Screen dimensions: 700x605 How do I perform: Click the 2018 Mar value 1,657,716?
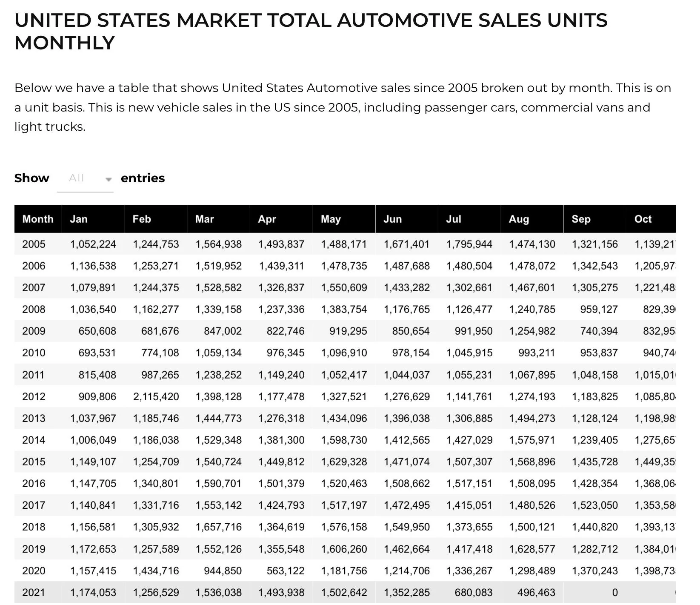point(219,527)
